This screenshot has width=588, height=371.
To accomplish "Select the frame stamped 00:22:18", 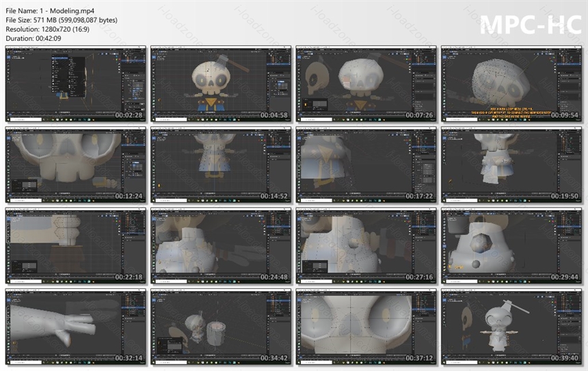I will (x=76, y=246).
